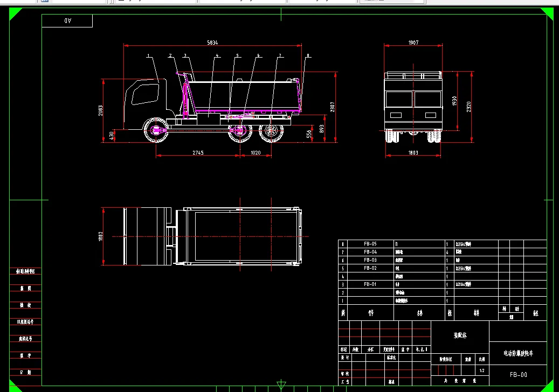Select the 1020 rear axle spacing dimension
Image resolution: width=559 pixels, height=392 pixels.
(256, 153)
